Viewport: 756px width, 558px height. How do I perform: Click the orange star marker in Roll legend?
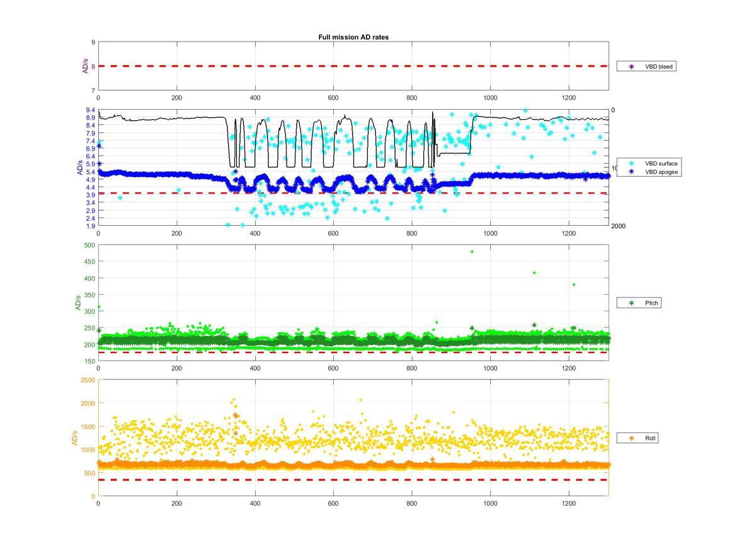click(x=631, y=438)
